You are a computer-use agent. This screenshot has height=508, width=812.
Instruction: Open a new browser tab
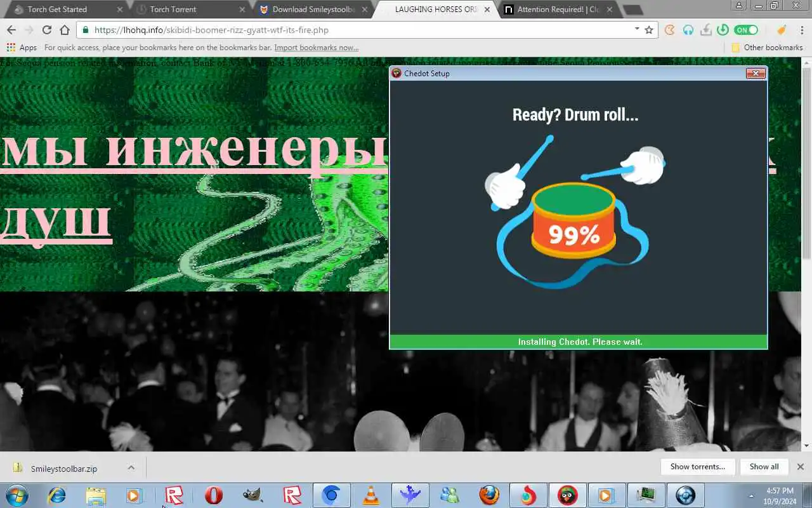632,10
